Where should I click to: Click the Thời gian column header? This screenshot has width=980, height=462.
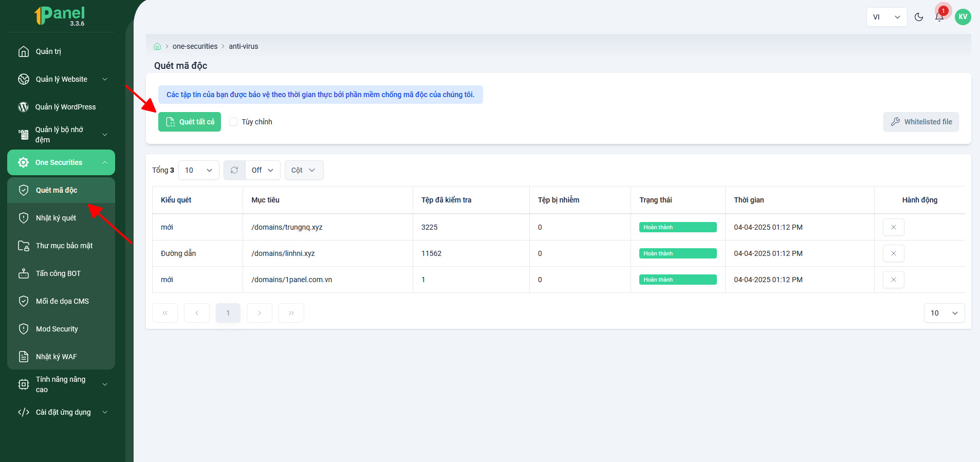tap(800, 200)
